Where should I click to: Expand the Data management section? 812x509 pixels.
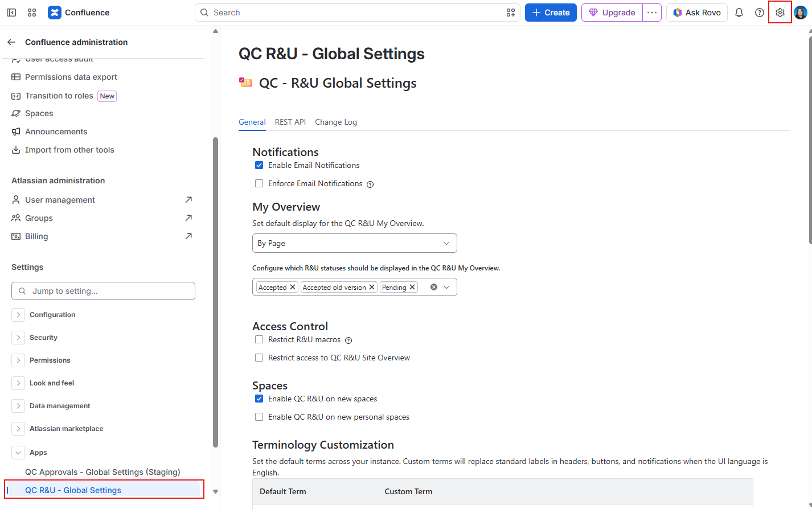(x=18, y=406)
